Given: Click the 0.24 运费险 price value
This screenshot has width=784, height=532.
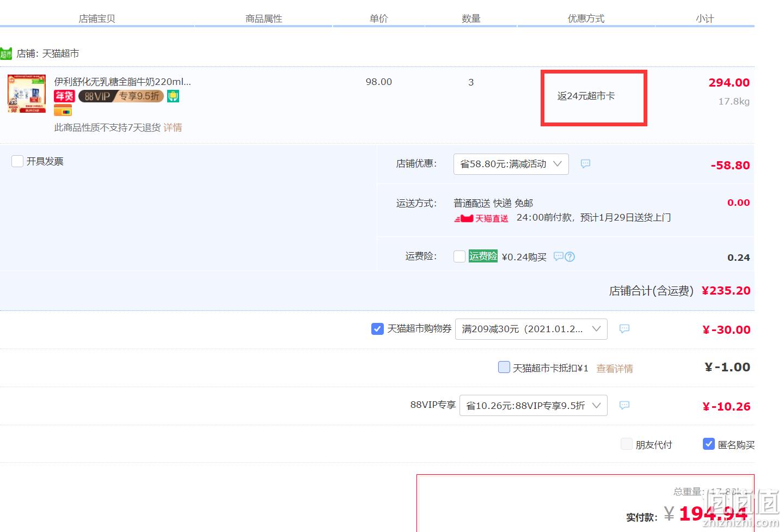Looking at the screenshot, I should point(739,258).
